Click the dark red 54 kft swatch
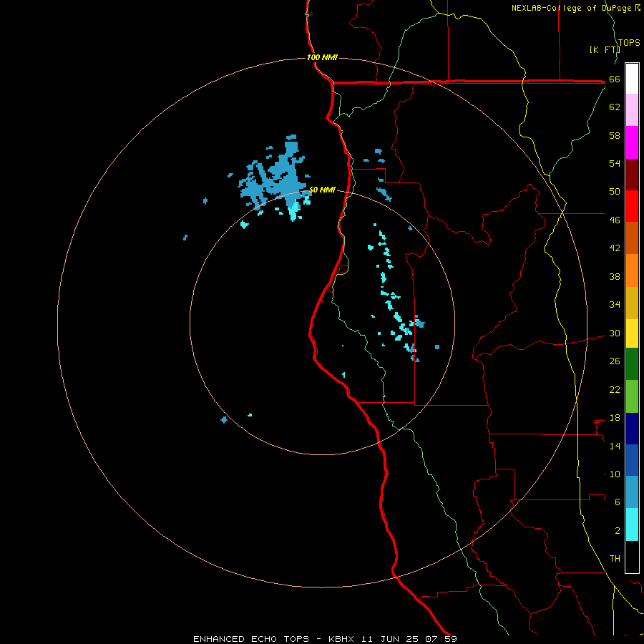This screenshot has height=644, width=644. click(632, 175)
